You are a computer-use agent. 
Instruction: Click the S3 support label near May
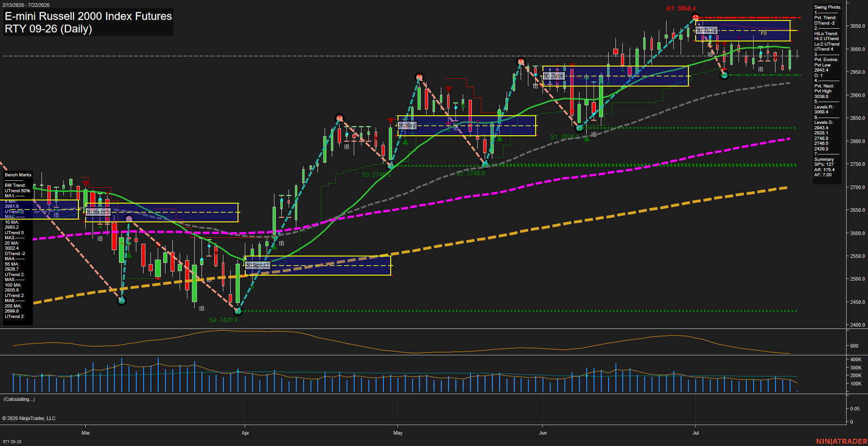click(376, 175)
